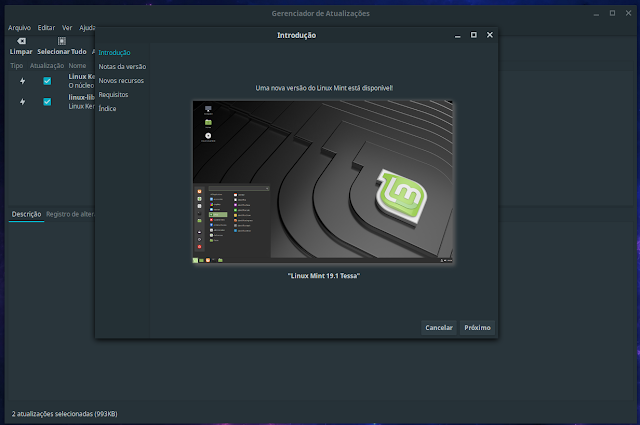
Task: Click the Tipo column header
Action: click(x=17, y=66)
